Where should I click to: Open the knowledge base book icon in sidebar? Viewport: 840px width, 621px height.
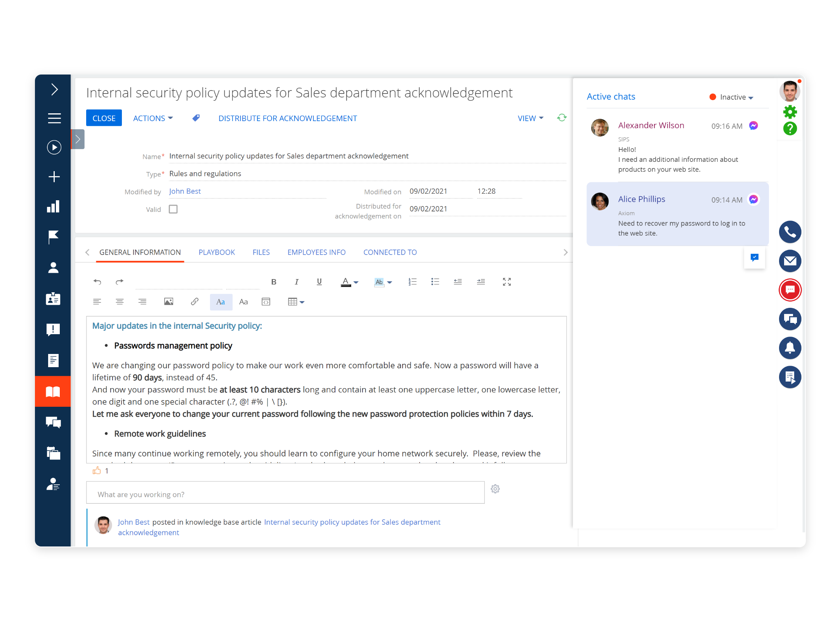tap(53, 391)
